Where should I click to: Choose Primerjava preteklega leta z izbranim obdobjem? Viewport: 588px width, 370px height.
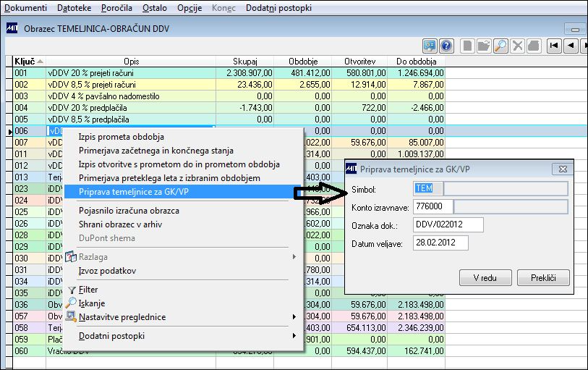pyautogui.click(x=169, y=178)
